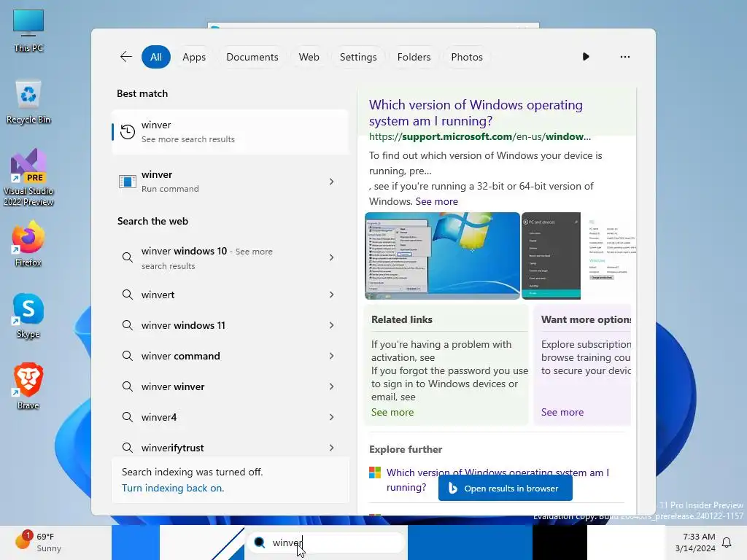Select the All filter tab
The height and width of the screenshot is (560, 747).
coord(156,57)
